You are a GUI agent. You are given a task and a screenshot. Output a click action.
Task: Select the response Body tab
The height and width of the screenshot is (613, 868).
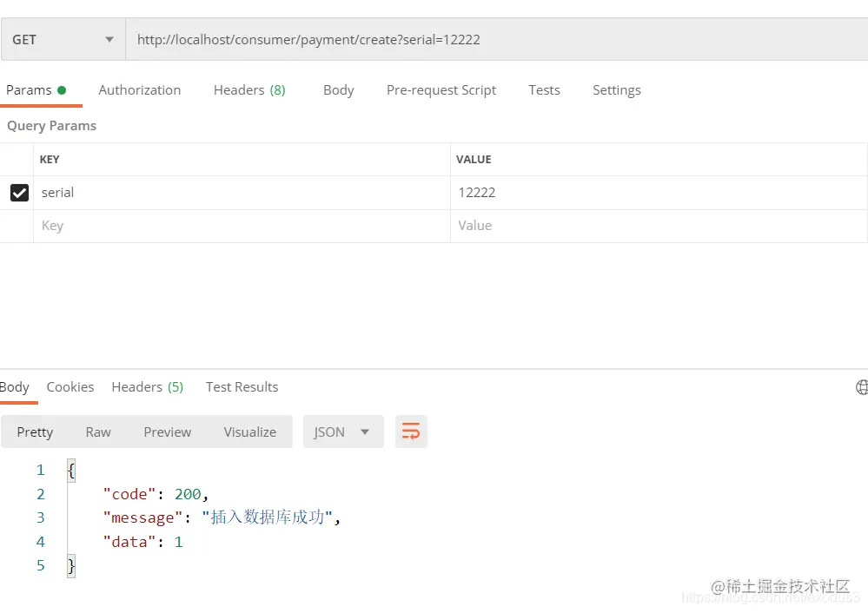point(15,386)
